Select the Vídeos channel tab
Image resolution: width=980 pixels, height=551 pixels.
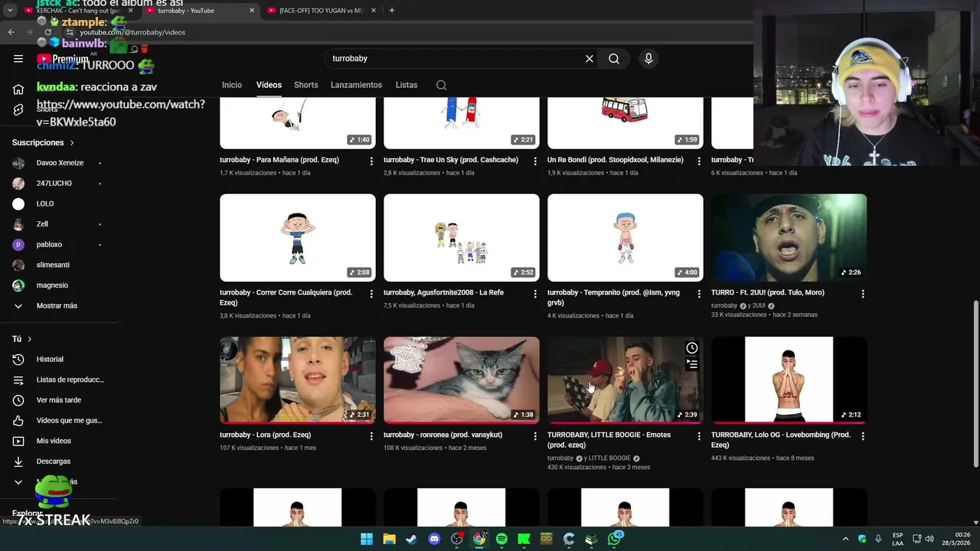coord(269,85)
